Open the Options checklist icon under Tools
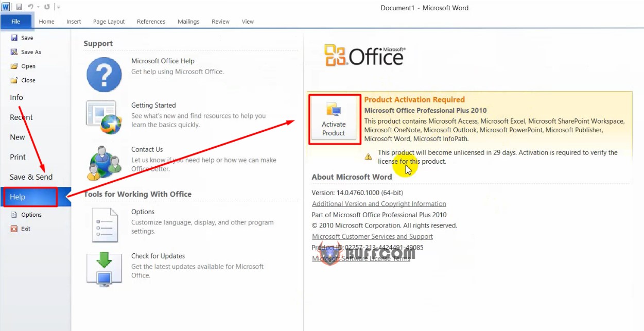644x331 pixels. (105, 225)
